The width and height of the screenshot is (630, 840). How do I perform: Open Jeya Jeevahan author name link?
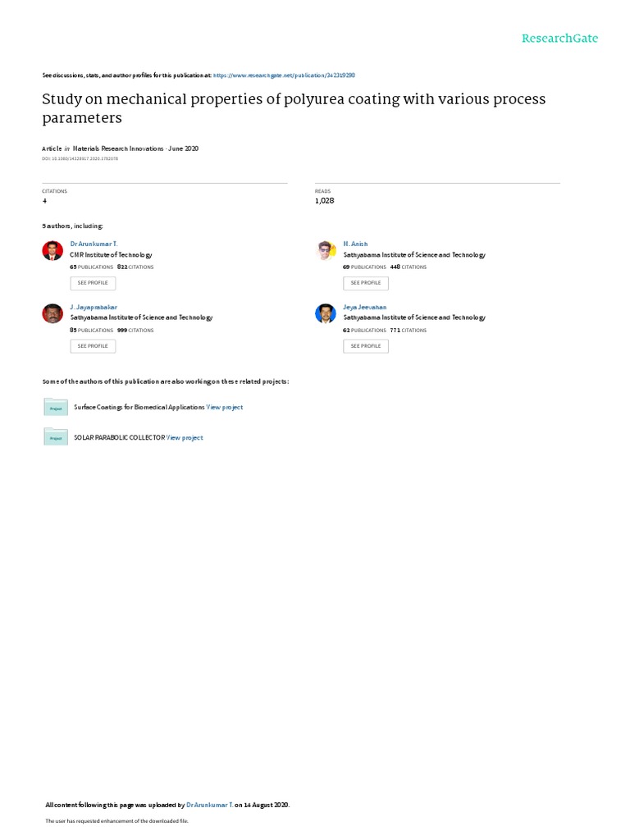click(x=364, y=307)
